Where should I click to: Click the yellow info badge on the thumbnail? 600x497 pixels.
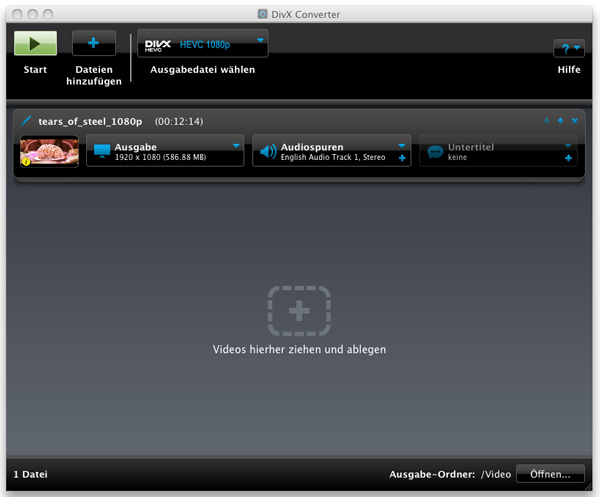click(x=26, y=162)
